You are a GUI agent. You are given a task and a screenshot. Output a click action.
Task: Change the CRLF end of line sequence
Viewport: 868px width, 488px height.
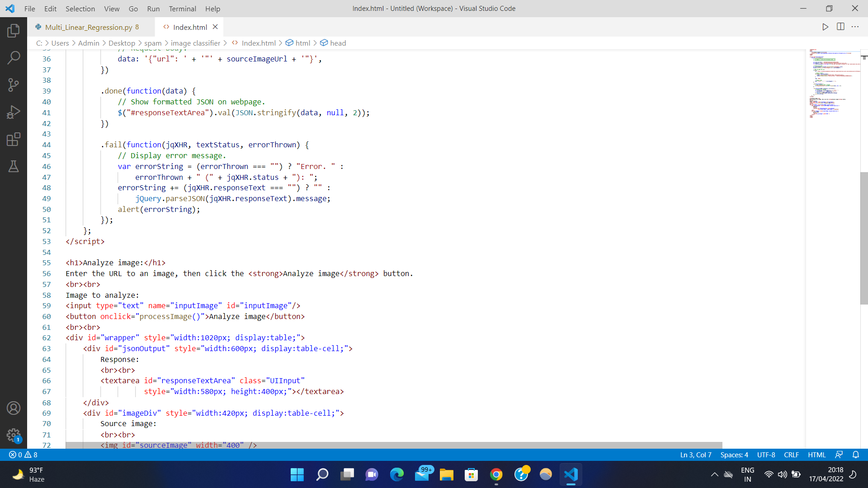[791, 455]
